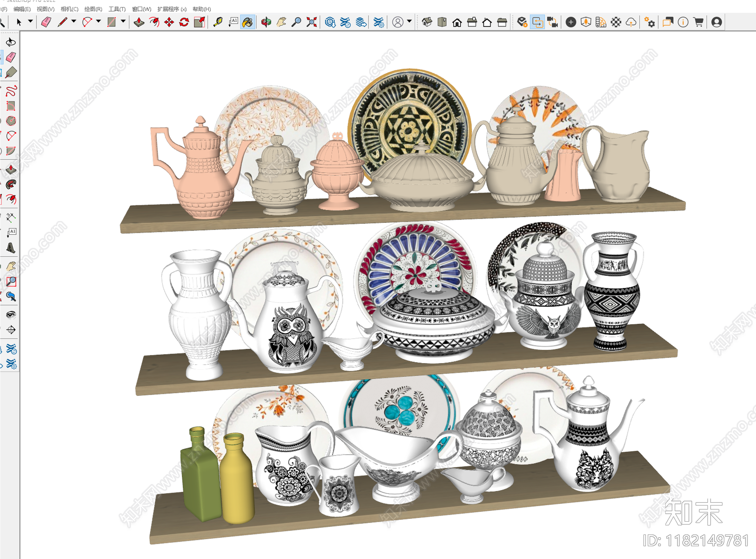Open the 相机(C) menu
Image resolution: width=756 pixels, height=559 pixels.
tap(69, 9)
